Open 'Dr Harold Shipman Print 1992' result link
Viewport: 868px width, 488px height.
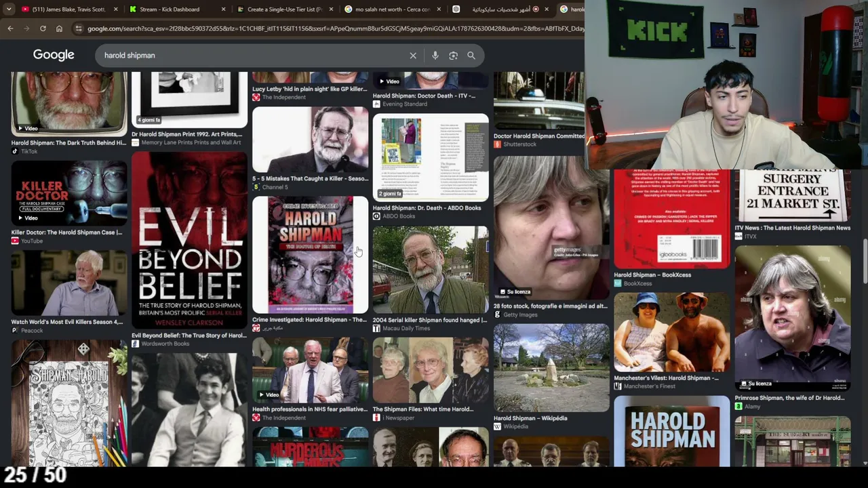pos(187,134)
